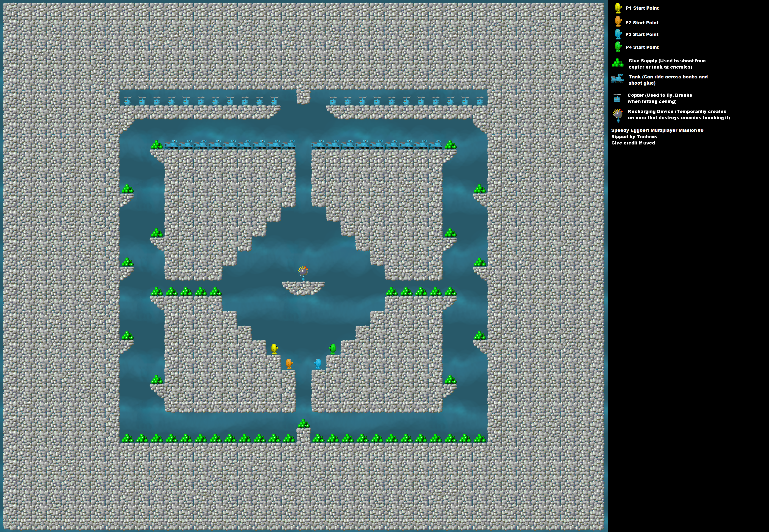Click the blue P3 egg legend icon
Viewport: 769px width, 532px height.
[x=618, y=34]
